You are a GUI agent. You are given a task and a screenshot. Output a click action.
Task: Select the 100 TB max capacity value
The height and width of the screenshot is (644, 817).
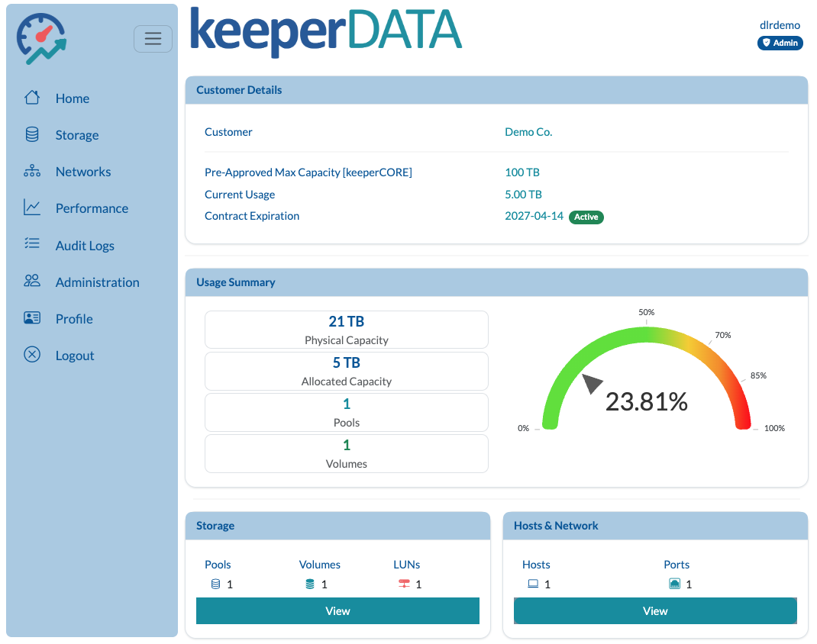click(x=522, y=172)
